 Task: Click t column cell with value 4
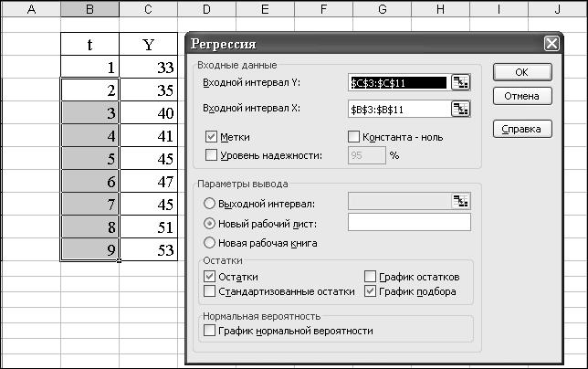pos(90,136)
